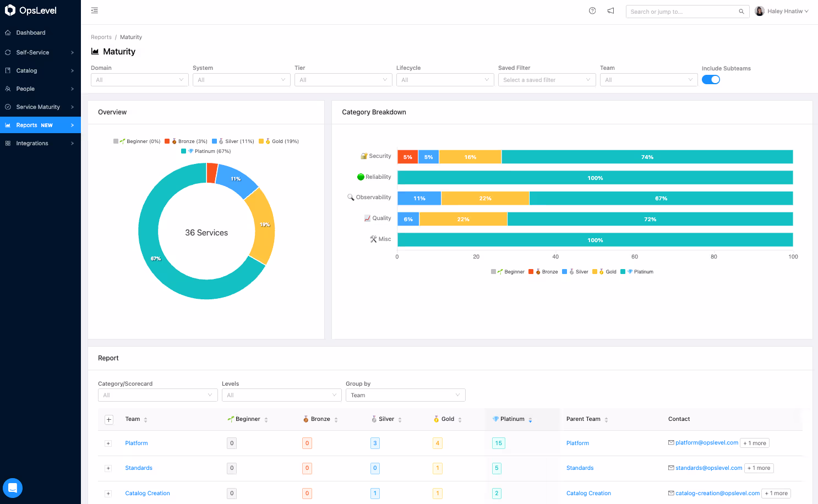The image size is (818, 504).
Task: Click the Observability magnifier icon
Action: (x=351, y=198)
